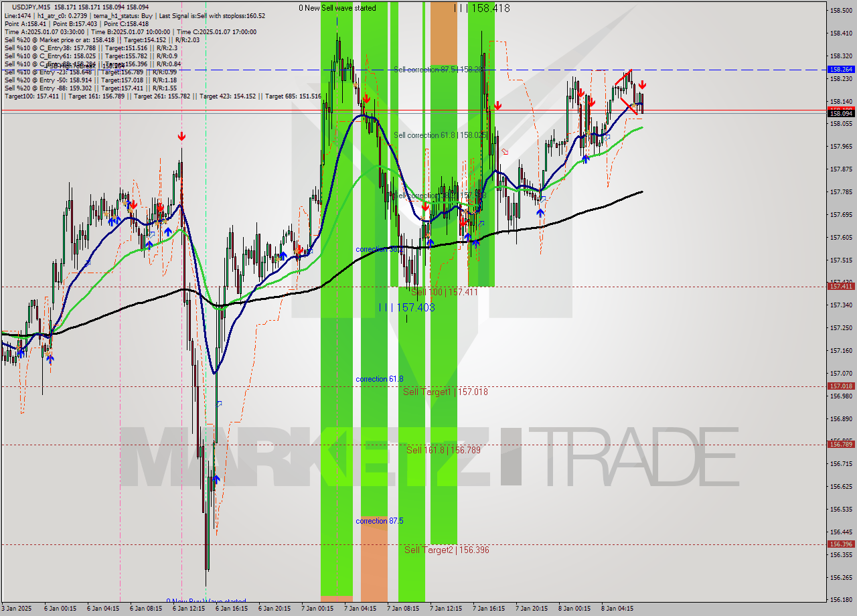
Task: Select the '8 Jan 00:15' time axis label
Action: pyautogui.click(x=574, y=609)
